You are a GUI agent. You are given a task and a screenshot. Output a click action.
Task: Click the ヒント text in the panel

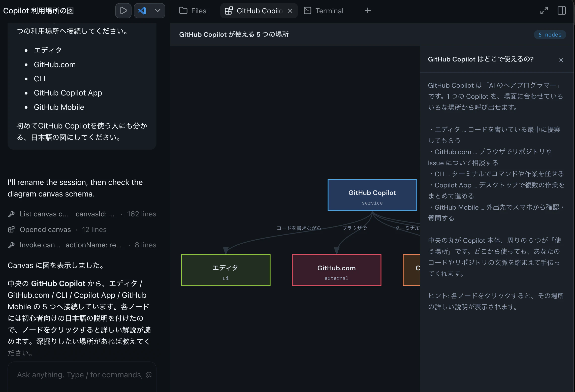pyautogui.click(x=496, y=301)
